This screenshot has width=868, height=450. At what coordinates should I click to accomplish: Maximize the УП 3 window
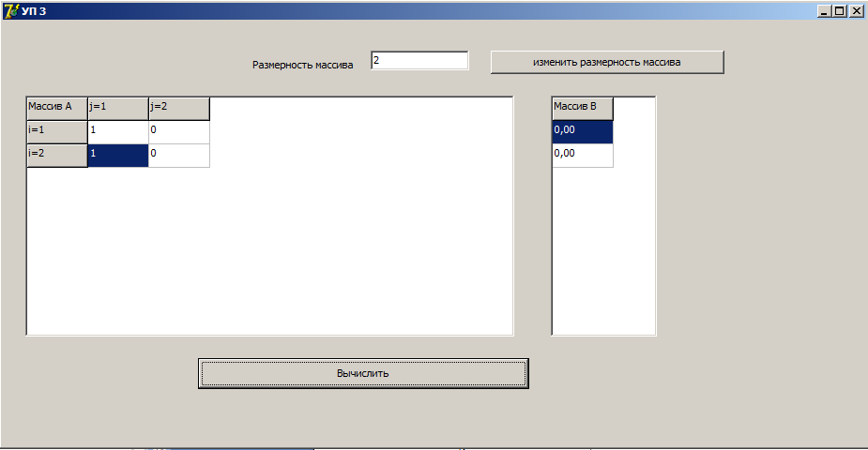(840, 11)
